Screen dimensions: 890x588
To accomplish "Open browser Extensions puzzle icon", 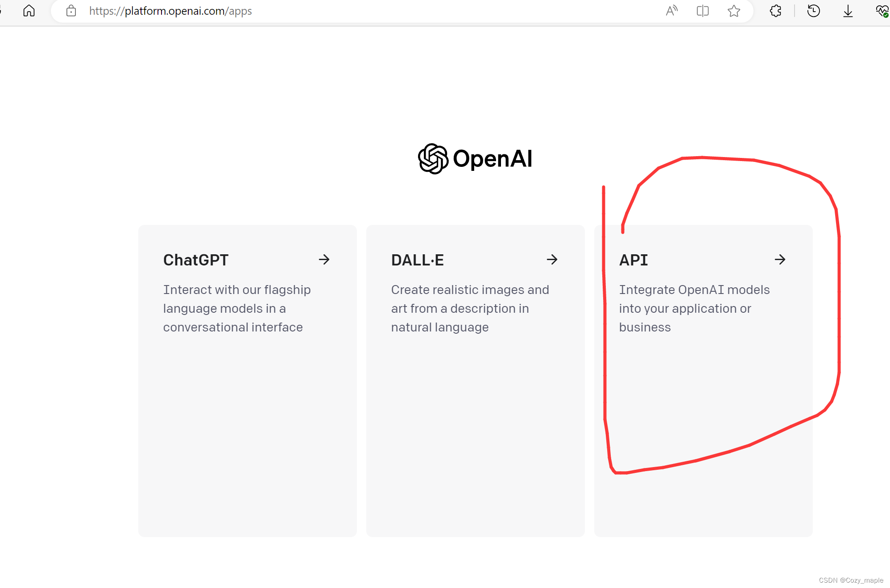I will point(776,11).
